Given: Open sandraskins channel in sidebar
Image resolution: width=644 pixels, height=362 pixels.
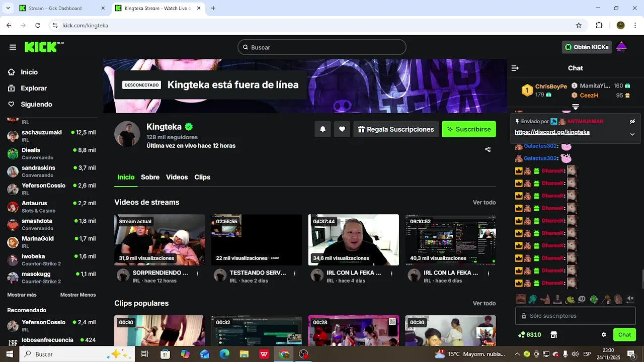Looking at the screenshot, I should (x=51, y=171).
